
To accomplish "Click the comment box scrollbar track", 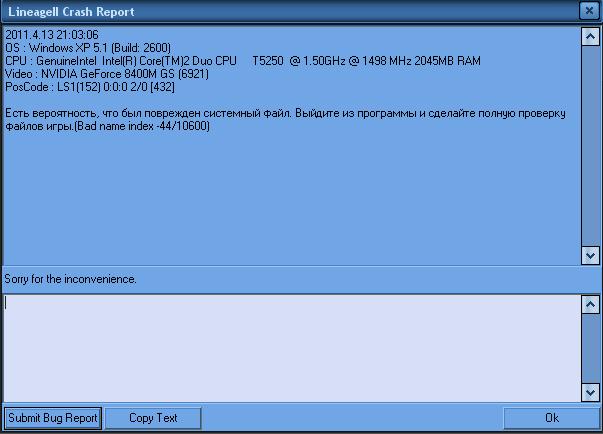I will click(589, 347).
